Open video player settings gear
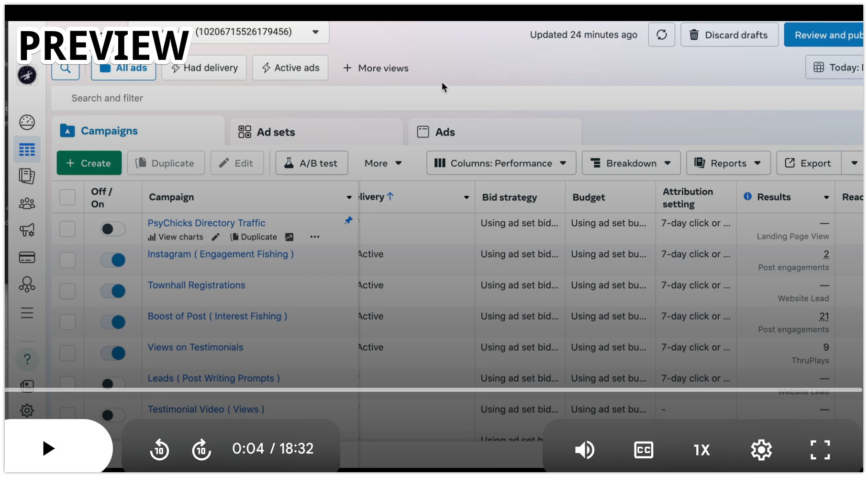The height and width of the screenshot is (477, 868). coord(761,450)
